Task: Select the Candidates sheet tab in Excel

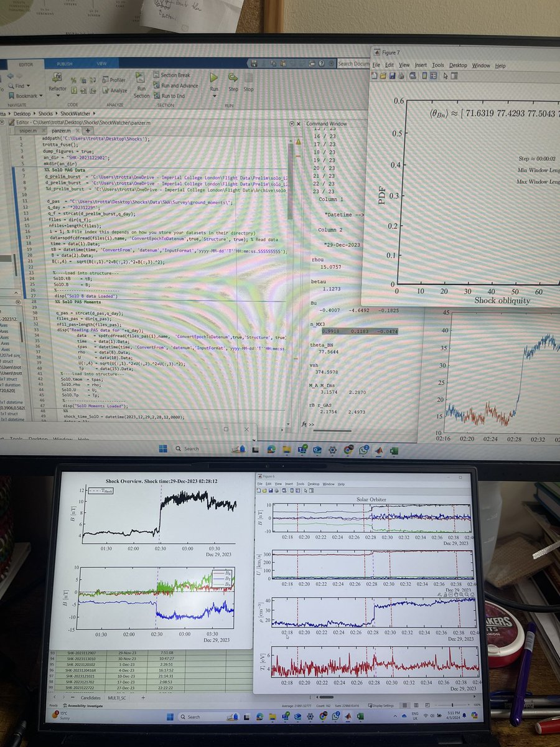Action: click(92, 698)
